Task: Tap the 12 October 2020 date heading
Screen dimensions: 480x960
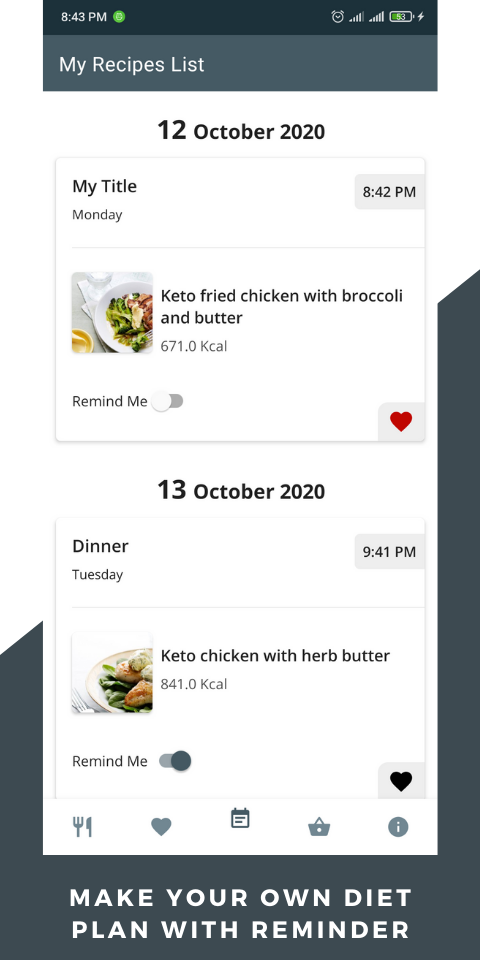Action: (x=241, y=130)
